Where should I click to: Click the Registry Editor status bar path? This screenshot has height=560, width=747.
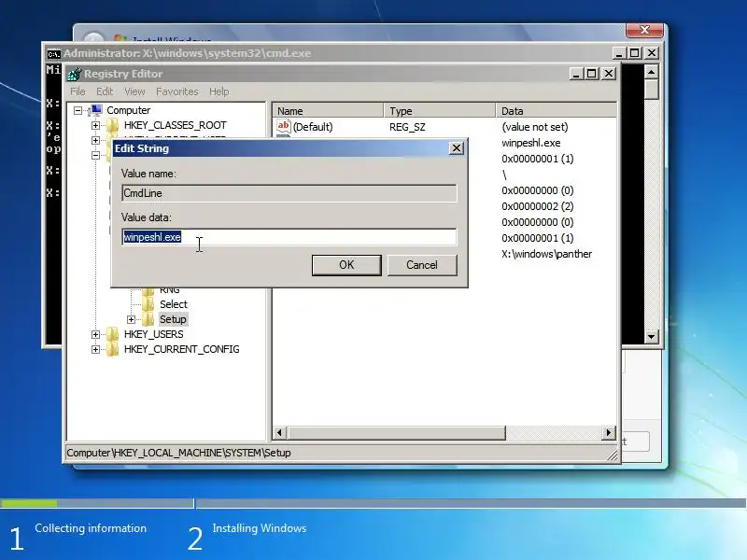pos(178,453)
